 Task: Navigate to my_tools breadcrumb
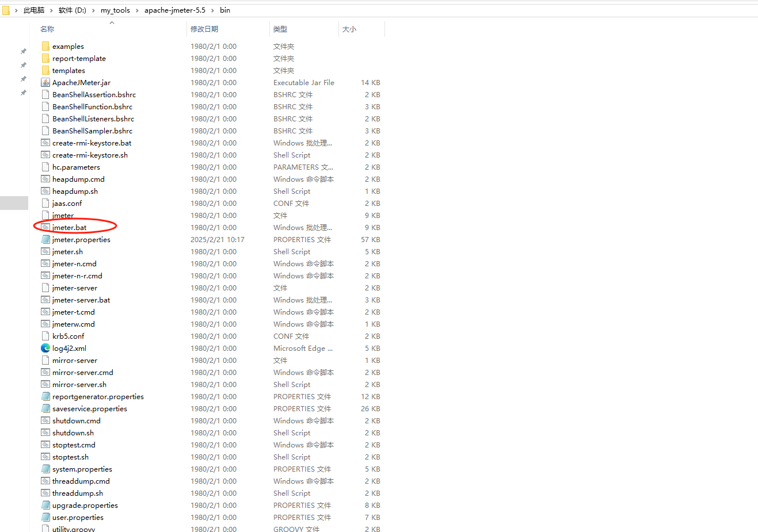pos(115,10)
